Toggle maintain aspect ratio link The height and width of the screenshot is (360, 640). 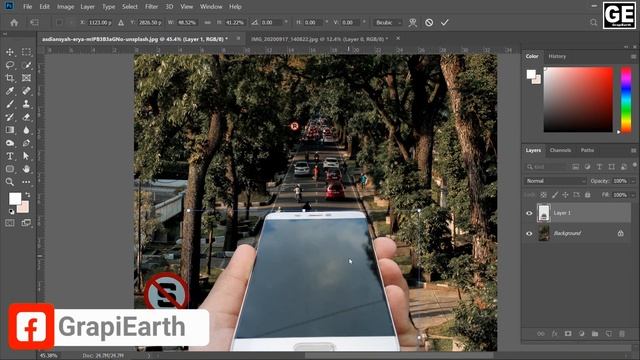tap(207, 22)
